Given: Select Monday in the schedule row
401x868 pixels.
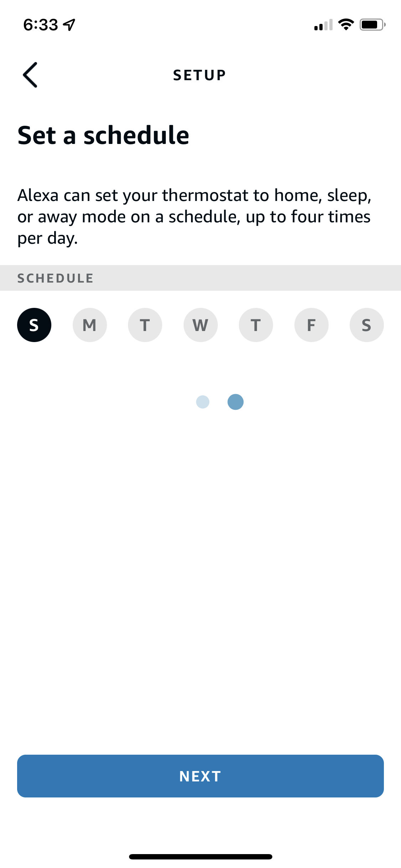Looking at the screenshot, I should point(89,325).
